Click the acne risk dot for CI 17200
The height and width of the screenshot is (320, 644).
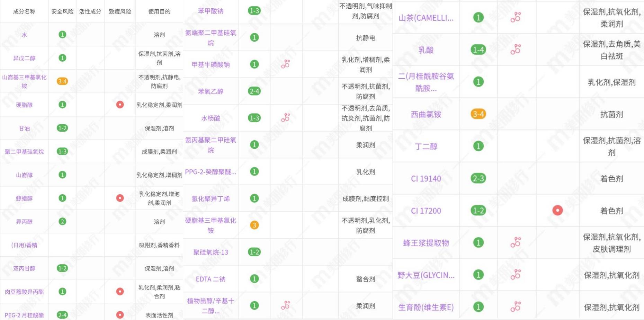pos(557,210)
